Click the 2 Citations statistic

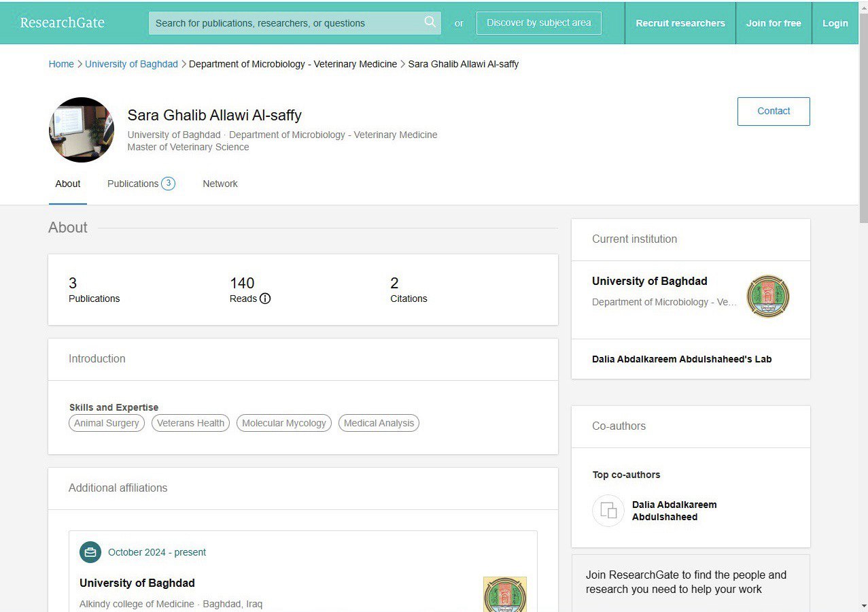coord(409,290)
